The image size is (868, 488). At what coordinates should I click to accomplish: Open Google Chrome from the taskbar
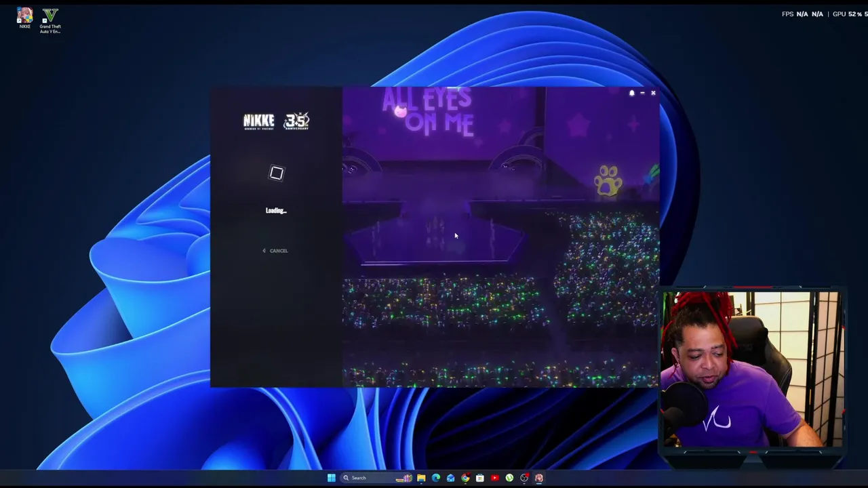(465, 478)
